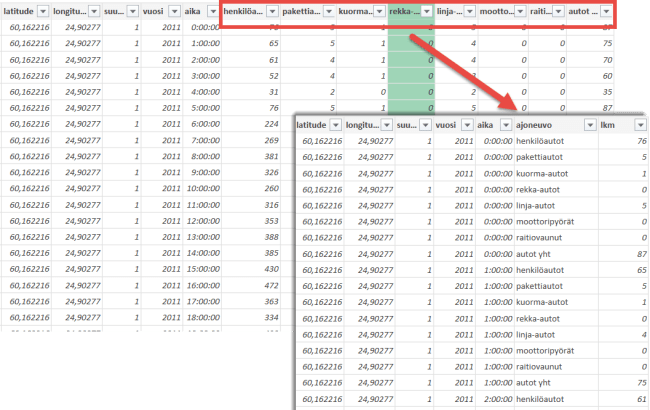Select the ajoneuvo column header
This screenshot has height=410, width=650.
[541, 127]
